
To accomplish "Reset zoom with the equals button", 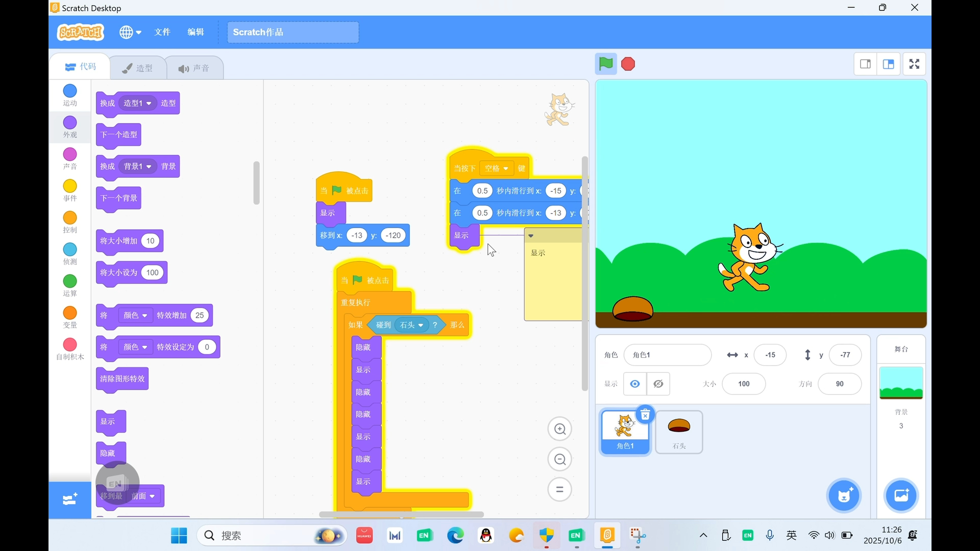I will pos(560,489).
